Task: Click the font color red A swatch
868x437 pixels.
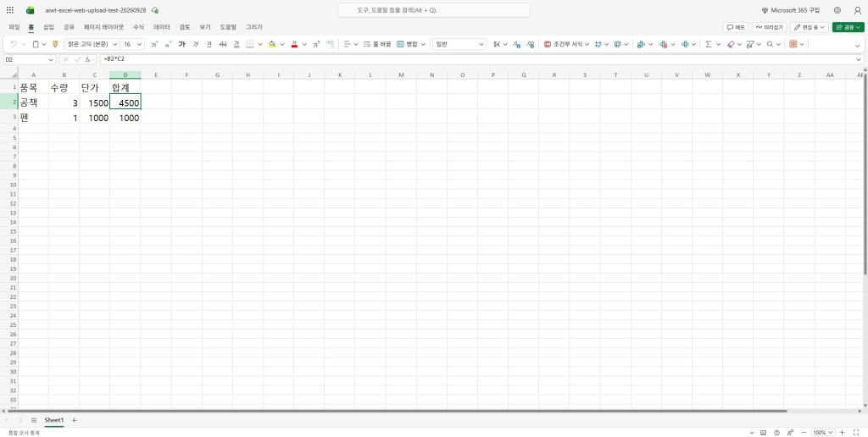Action: (x=294, y=44)
